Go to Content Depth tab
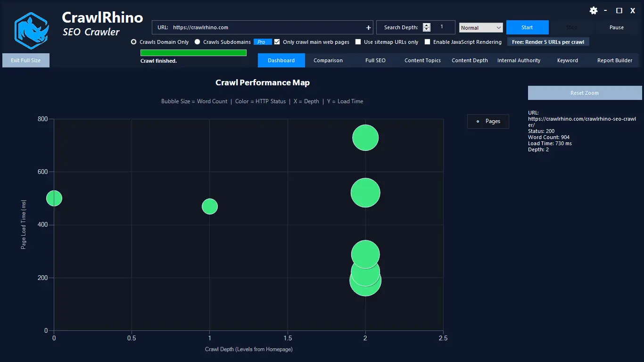 pyautogui.click(x=470, y=60)
